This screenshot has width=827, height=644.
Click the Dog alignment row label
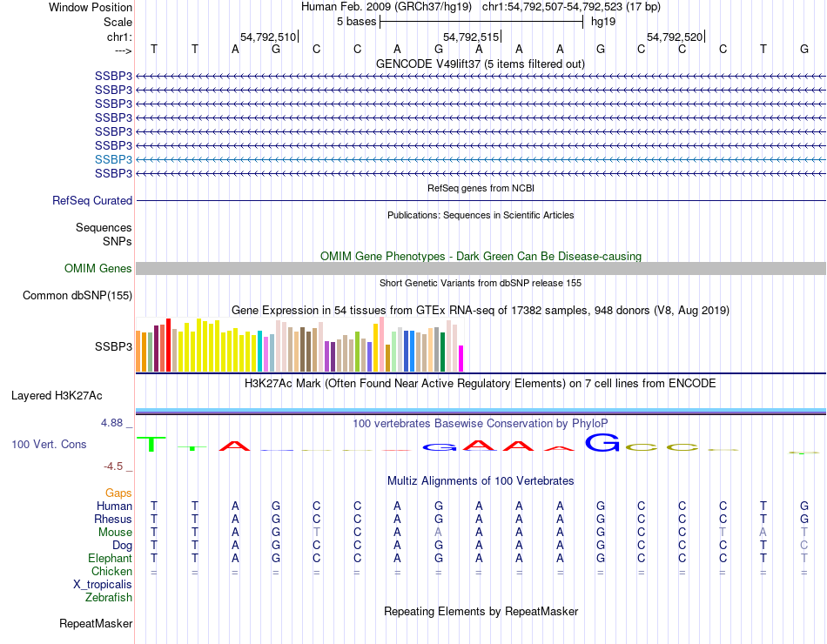click(122, 546)
